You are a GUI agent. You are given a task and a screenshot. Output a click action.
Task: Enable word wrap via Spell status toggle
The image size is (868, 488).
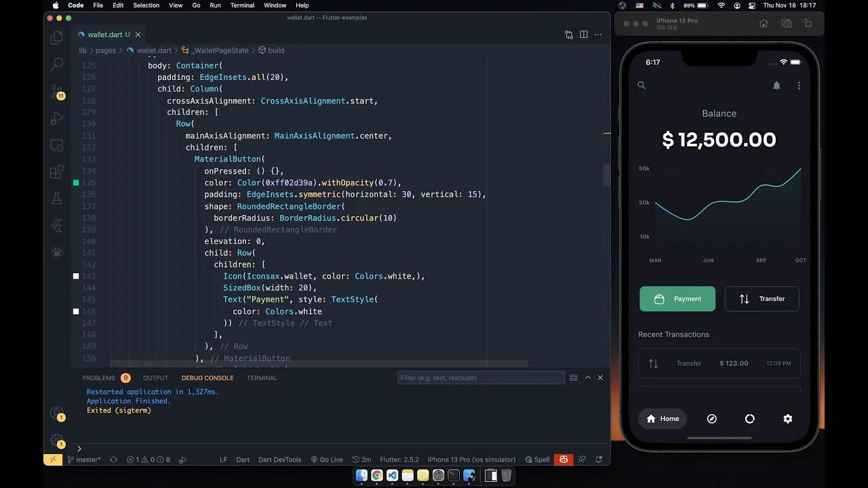[538, 460]
